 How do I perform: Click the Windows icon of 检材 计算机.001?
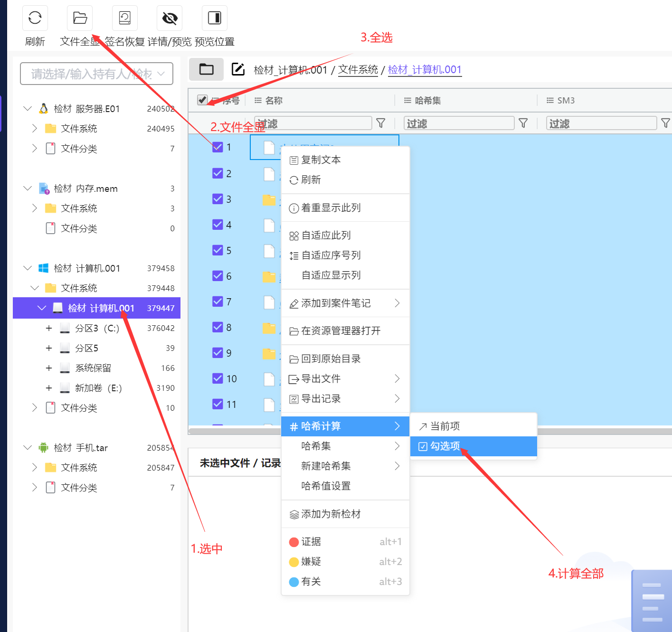pyautogui.click(x=44, y=268)
